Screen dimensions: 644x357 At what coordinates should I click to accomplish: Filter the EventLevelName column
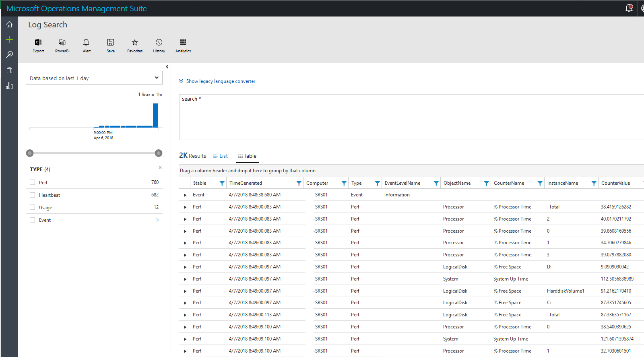point(436,183)
